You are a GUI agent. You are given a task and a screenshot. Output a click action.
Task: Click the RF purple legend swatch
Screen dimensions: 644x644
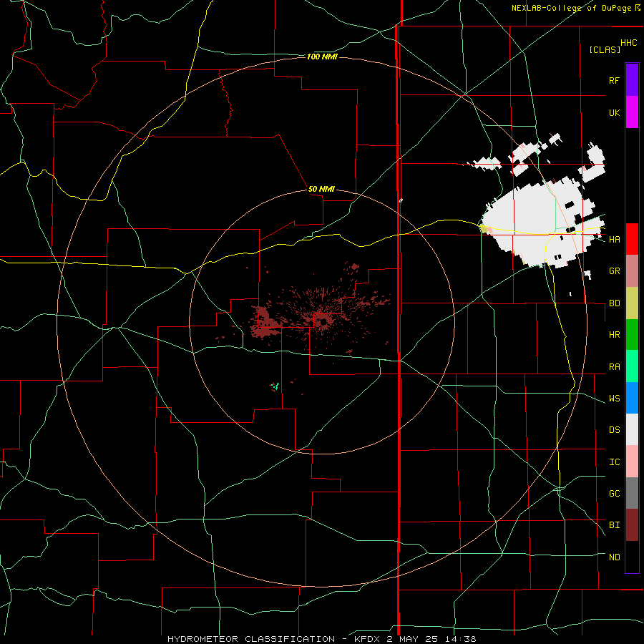pos(632,80)
